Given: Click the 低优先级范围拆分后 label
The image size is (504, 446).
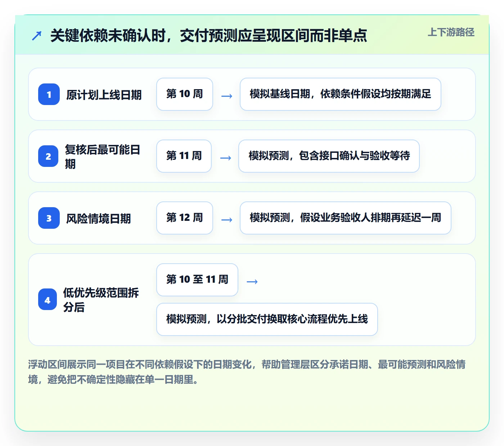Looking at the screenshot, I should [102, 300].
